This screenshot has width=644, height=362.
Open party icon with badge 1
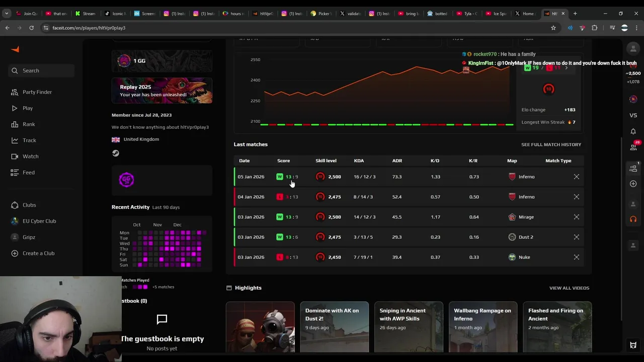pyautogui.click(x=633, y=168)
